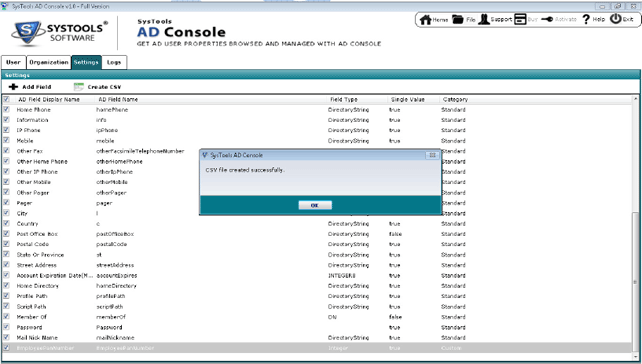The width and height of the screenshot is (642, 364).
Task: Click the 'accountExpires' field name
Action: click(117, 276)
